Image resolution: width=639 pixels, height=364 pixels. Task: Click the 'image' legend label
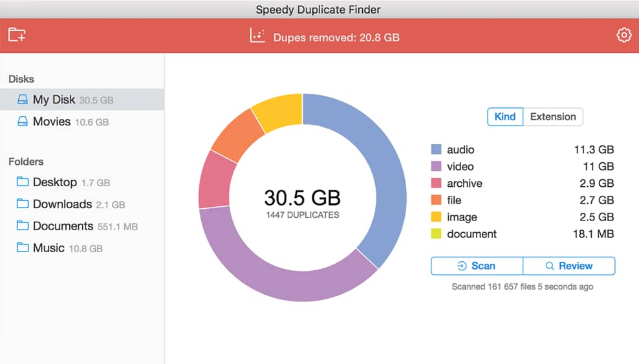[x=462, y=217]
